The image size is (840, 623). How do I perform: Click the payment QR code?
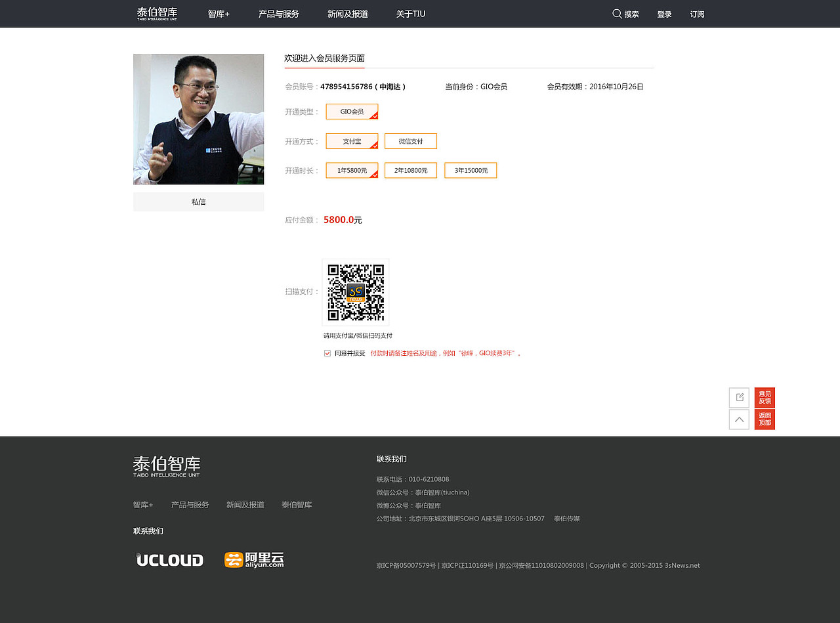[356, 292]
